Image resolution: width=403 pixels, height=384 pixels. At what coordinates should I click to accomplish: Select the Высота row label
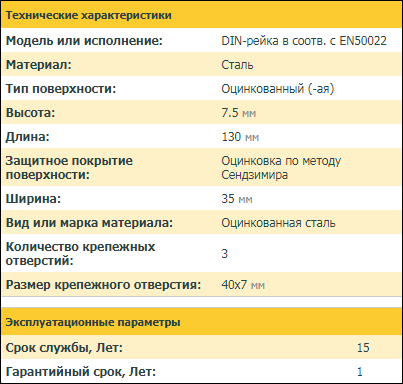click(30, 113)
